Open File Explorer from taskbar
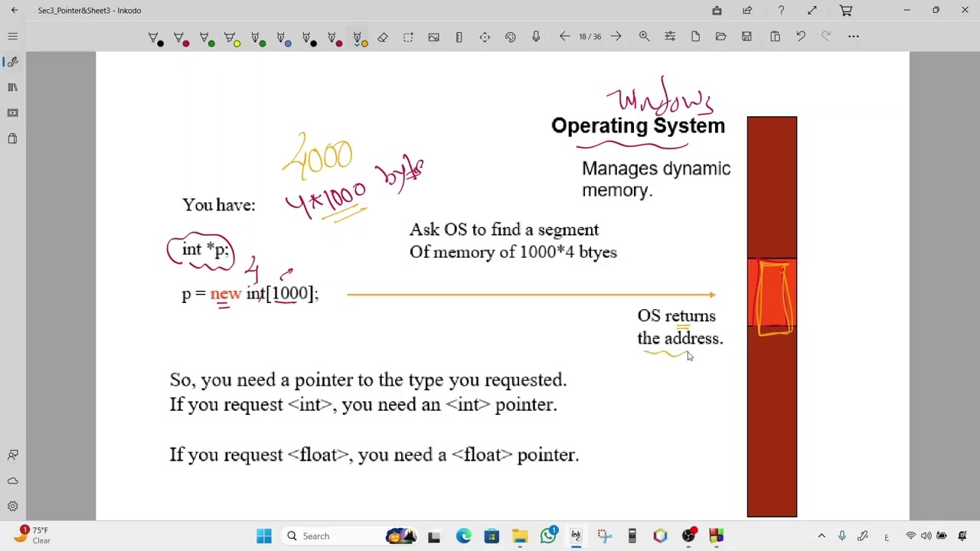 pyautogui.click(x=520, y=536)
